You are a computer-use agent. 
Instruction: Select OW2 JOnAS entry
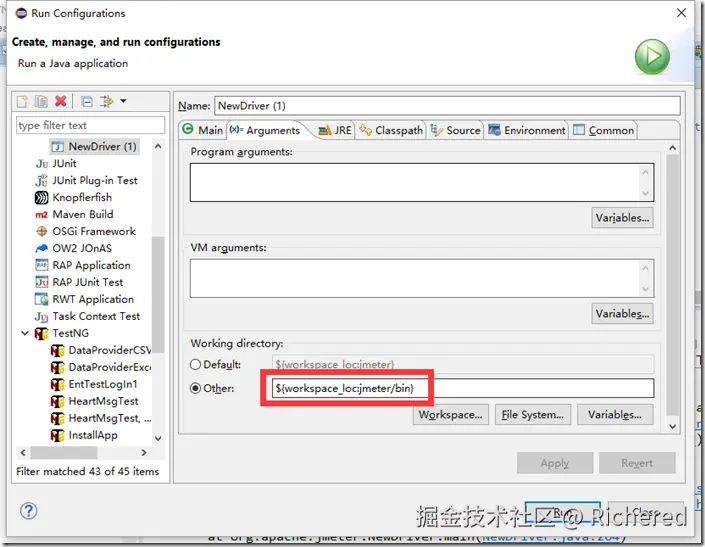[82, 248]
